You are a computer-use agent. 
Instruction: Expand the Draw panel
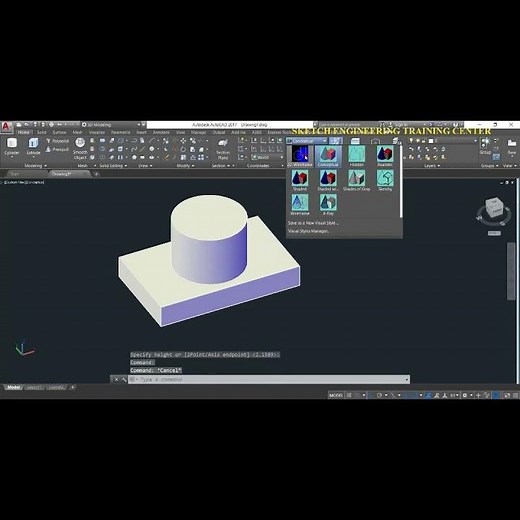(x=145, y=166)
